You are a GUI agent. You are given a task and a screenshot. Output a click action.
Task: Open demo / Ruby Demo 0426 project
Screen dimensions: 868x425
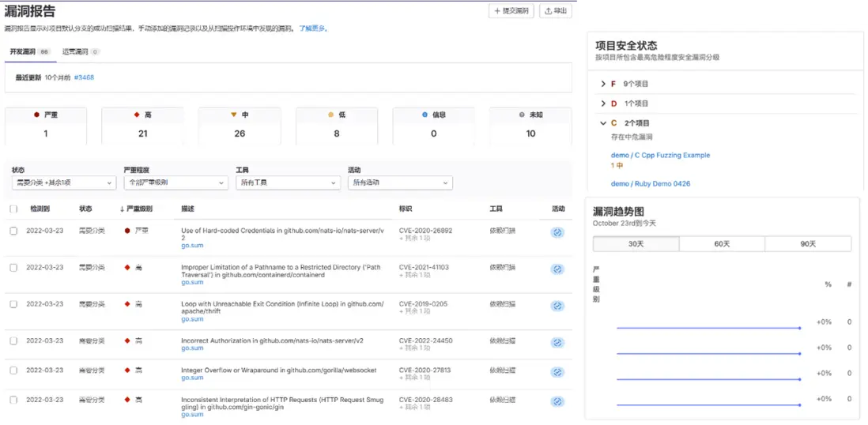pyautogui.click(x=651, y=184)
